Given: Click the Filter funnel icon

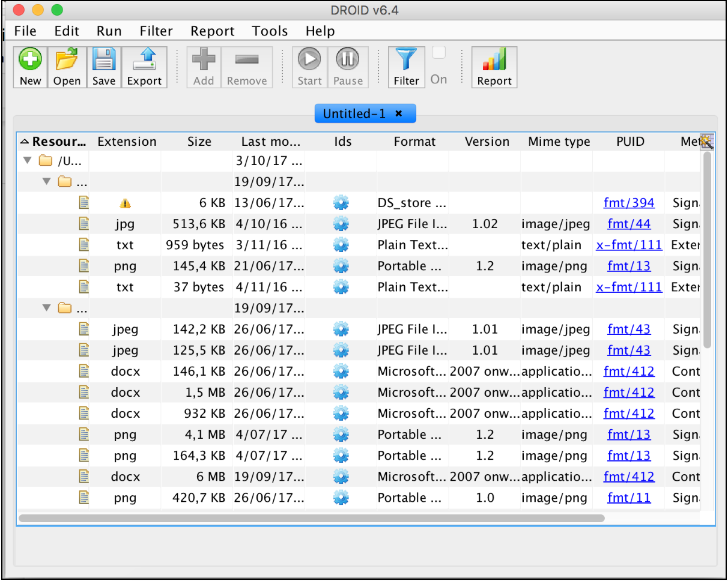Looking at the screenshot, I should click(x=406, y=61).
